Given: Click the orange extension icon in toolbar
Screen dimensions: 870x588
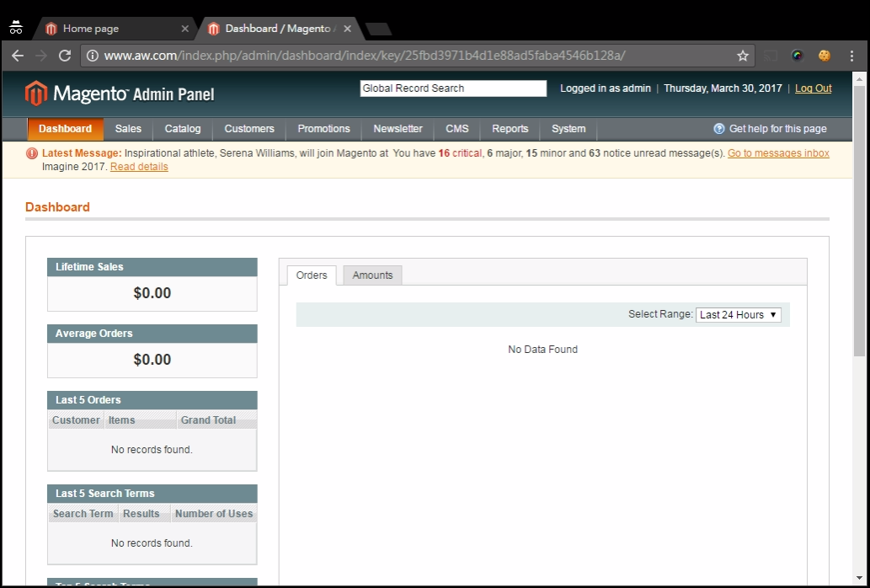Looking at the screenshot, I should click(x=824, y=55).
